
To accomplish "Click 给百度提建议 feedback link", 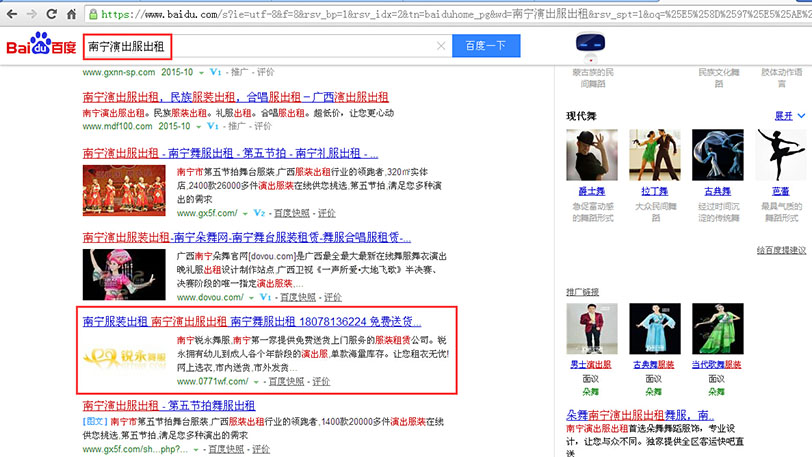I will pos(781,250).
